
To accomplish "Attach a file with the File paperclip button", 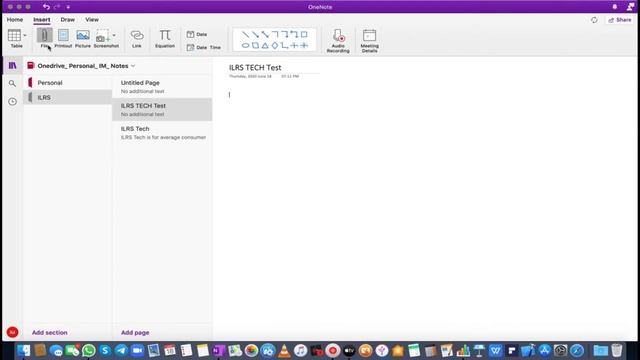I will point(44,38).
